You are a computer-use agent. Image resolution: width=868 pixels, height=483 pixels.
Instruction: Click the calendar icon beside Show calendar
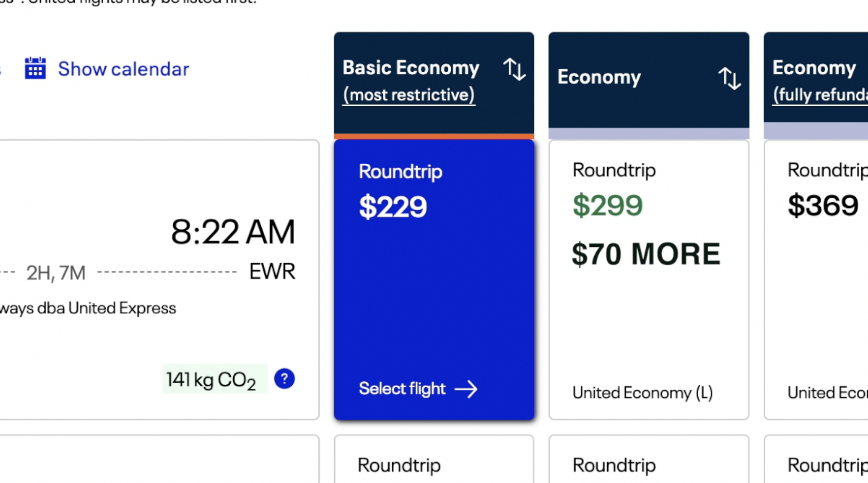[x=35, y=68]
